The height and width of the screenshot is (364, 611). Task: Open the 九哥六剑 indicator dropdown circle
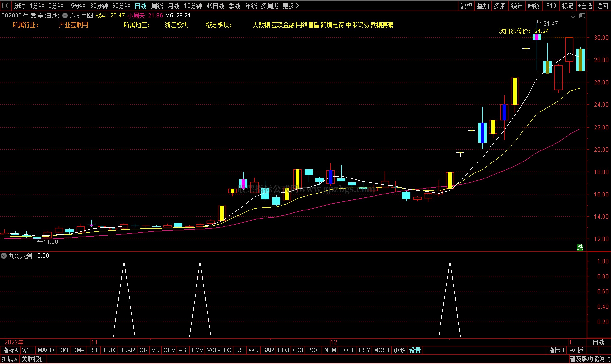click(4, 256)
